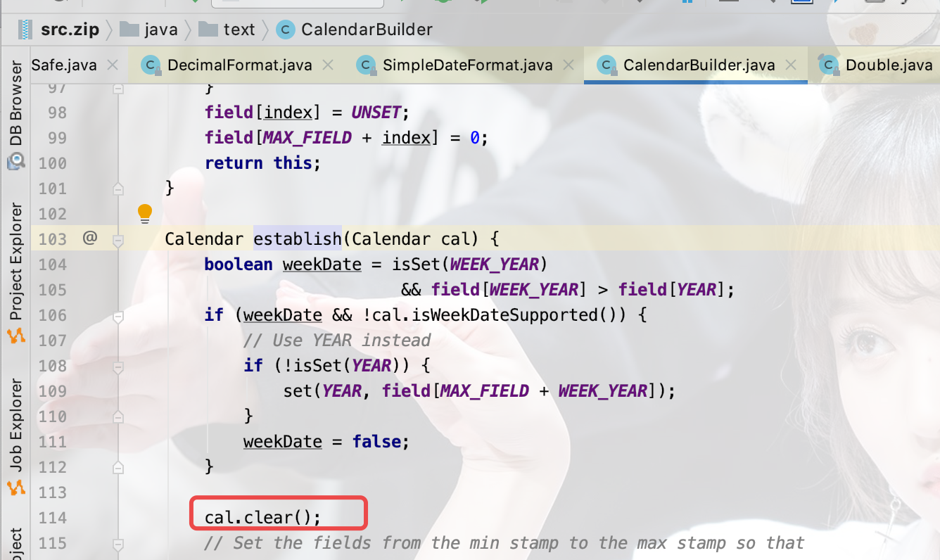This screenshot has height=560, width=940.
Task: Click the '// Set the fields from' comment
Action: 504,543
